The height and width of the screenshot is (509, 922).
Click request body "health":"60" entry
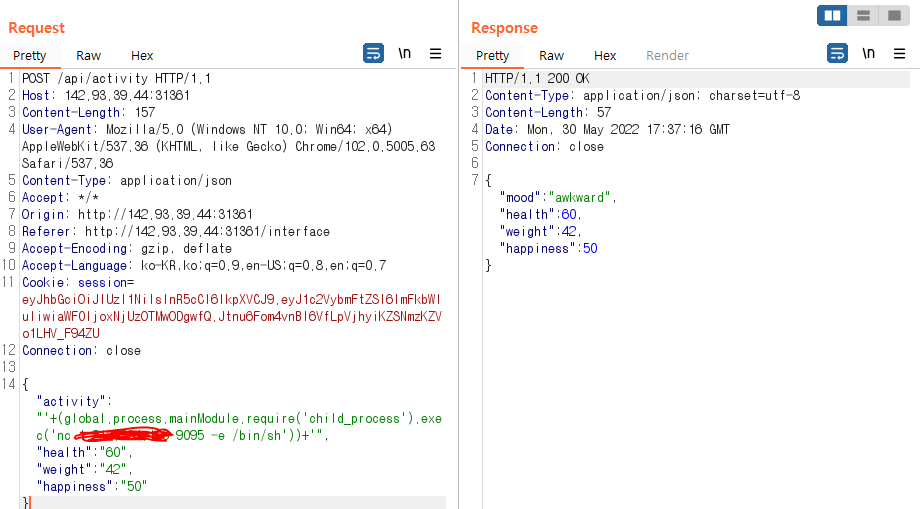tap(84, 453)
